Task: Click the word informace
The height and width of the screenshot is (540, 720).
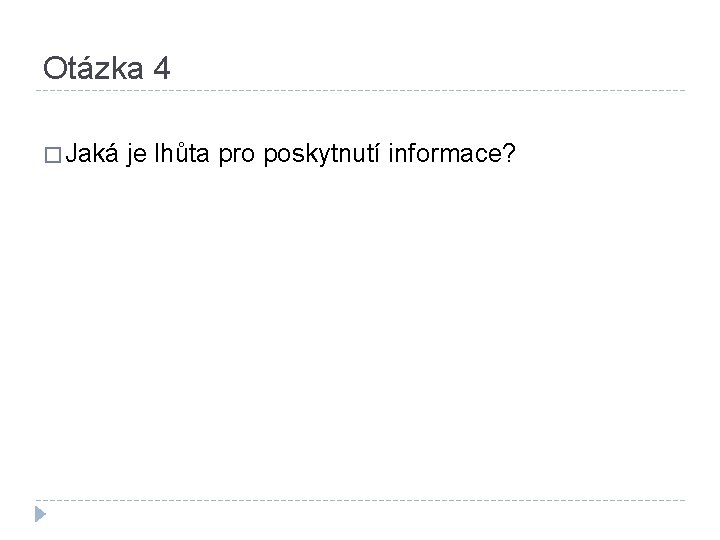Action: tap(443, 153)
